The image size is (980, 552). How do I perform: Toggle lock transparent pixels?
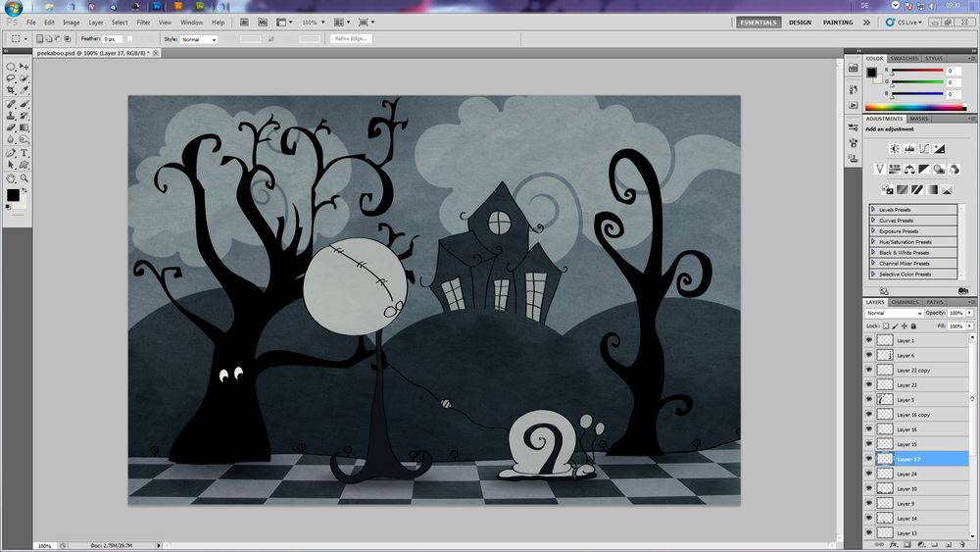886,326
